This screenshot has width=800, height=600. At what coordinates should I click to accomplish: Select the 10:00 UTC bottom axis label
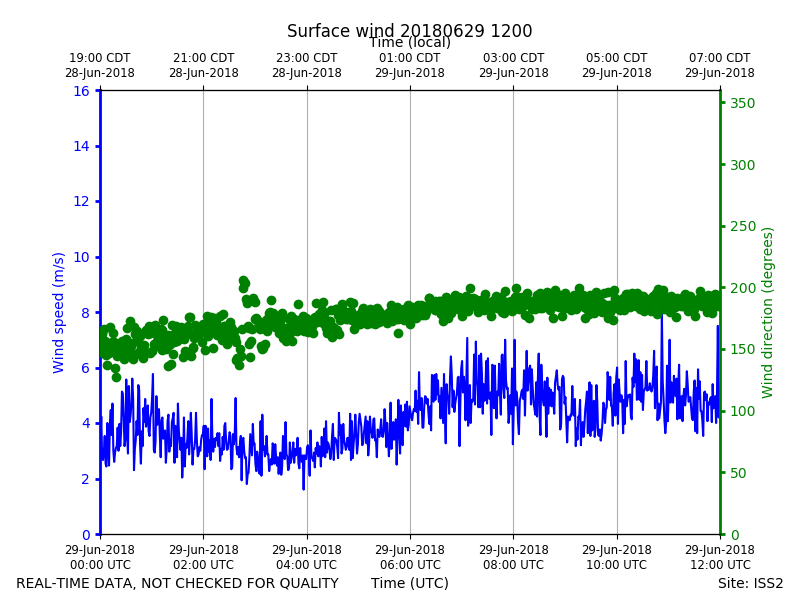click(617, 557)
